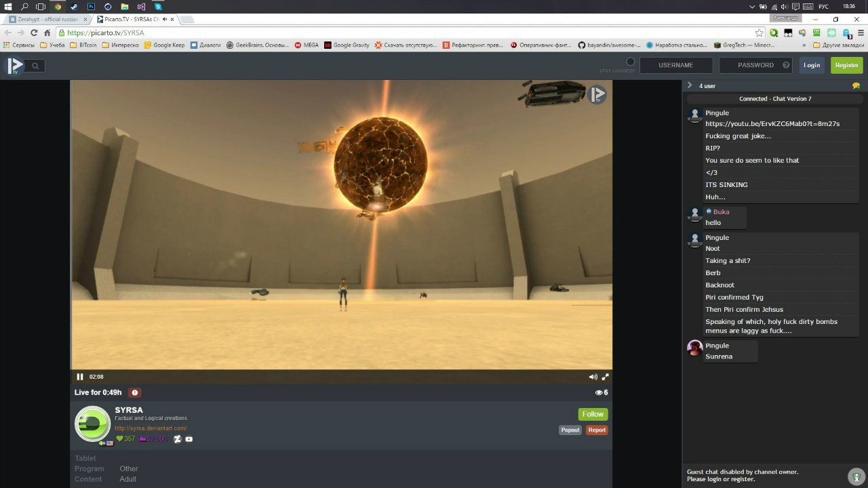868x488 pixels.
Task: Reload the page in Chrome
Action: [x=34, y=33]
